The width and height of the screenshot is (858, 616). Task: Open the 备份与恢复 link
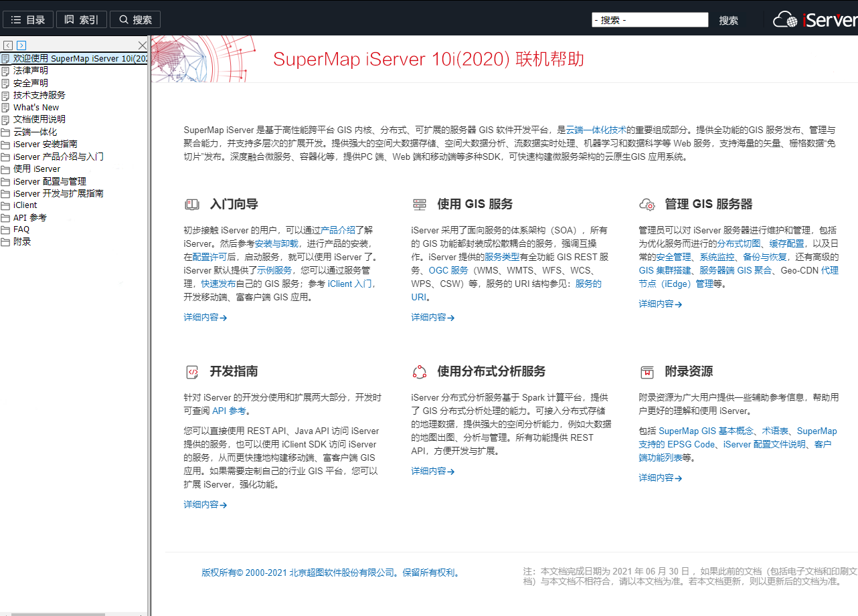tap(765, 257)
